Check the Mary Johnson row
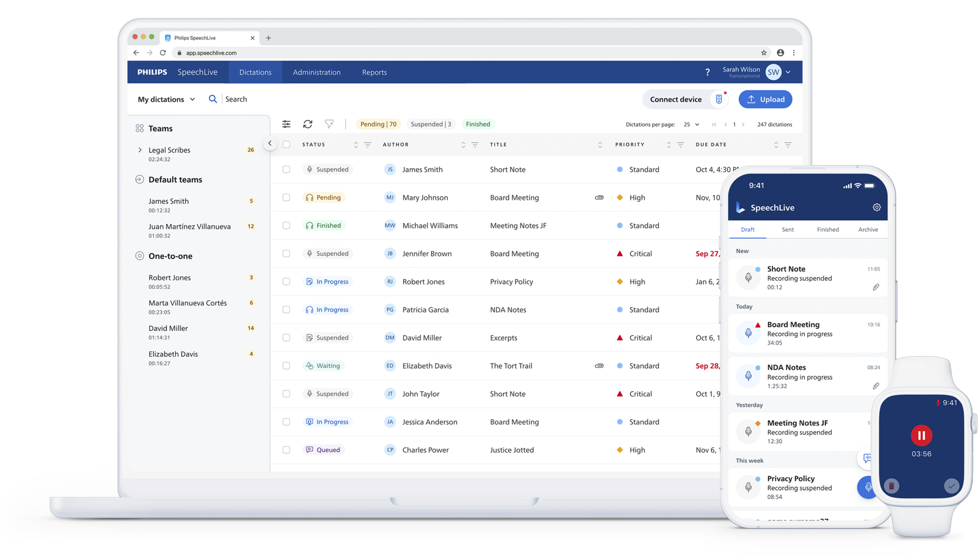Screen dimensions: 980x556 point(286,198)
